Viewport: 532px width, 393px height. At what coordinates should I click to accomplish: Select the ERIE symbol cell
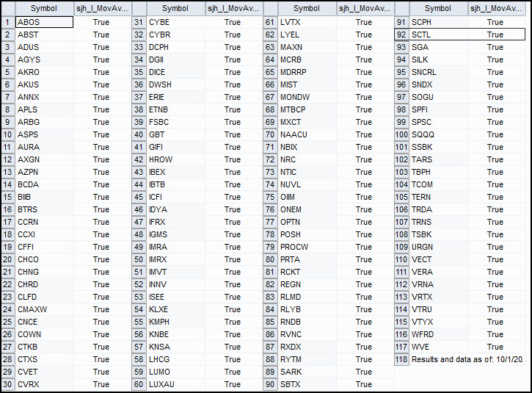click(176, 97)
